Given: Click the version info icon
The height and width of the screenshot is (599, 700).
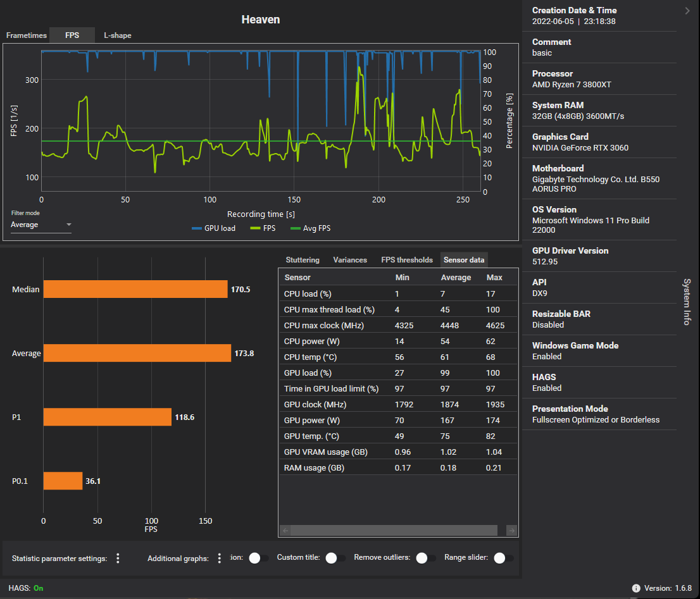Looking at the screenshot, I should point(636,588).
